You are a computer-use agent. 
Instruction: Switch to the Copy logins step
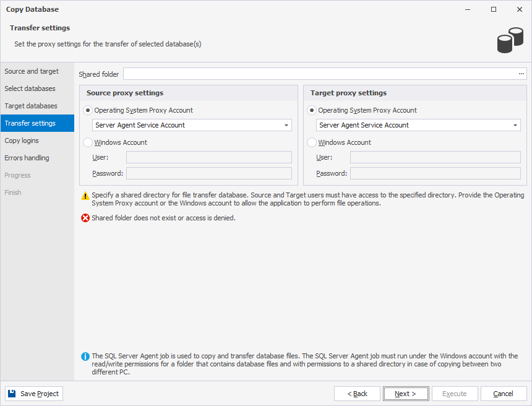[x=24, y=140]
